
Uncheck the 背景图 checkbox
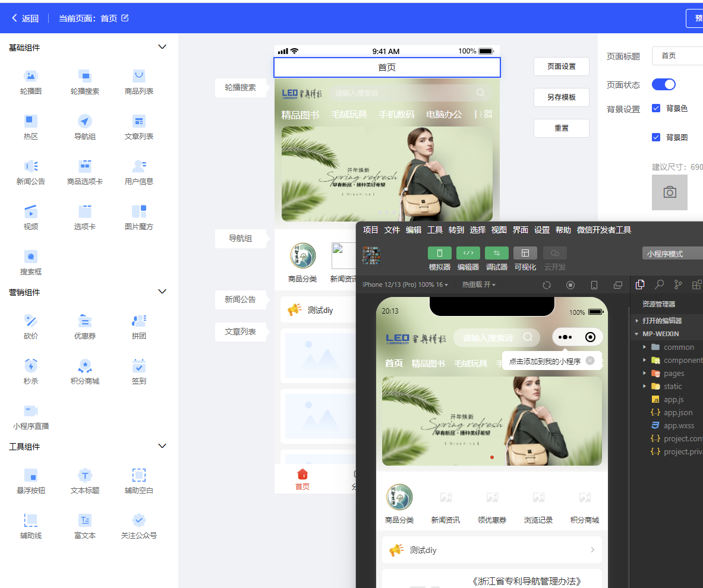point(656,137)
